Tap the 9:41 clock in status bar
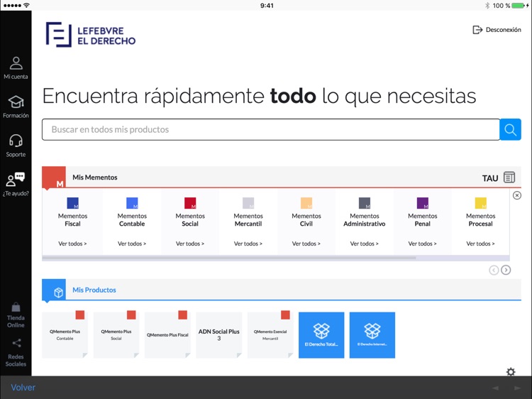This screenshot has height=399, width=532. point(267,6)
